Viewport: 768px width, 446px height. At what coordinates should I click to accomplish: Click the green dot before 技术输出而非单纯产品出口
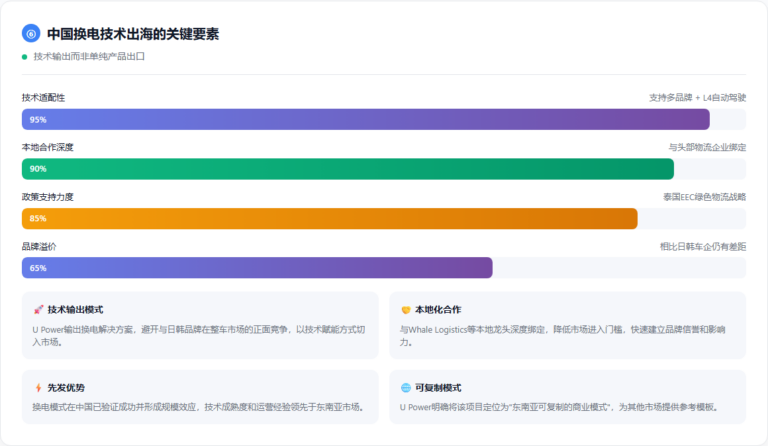click(x=25, y=57)
